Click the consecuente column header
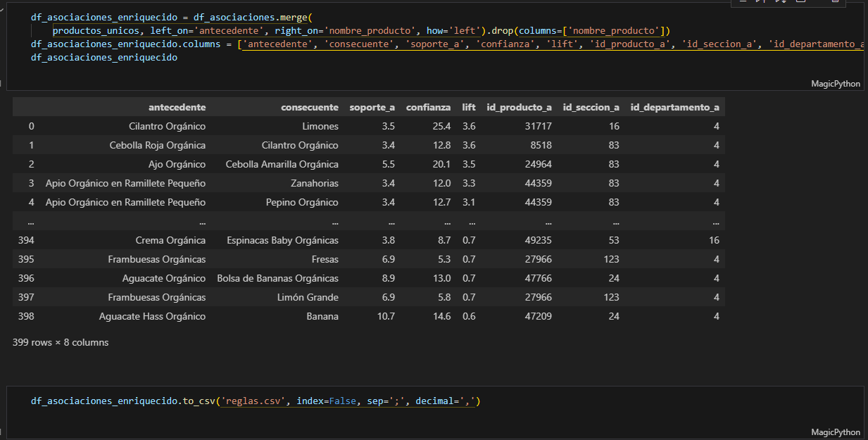Image resolution: width=868 pixels, height=440 pixels. point(309,107)
